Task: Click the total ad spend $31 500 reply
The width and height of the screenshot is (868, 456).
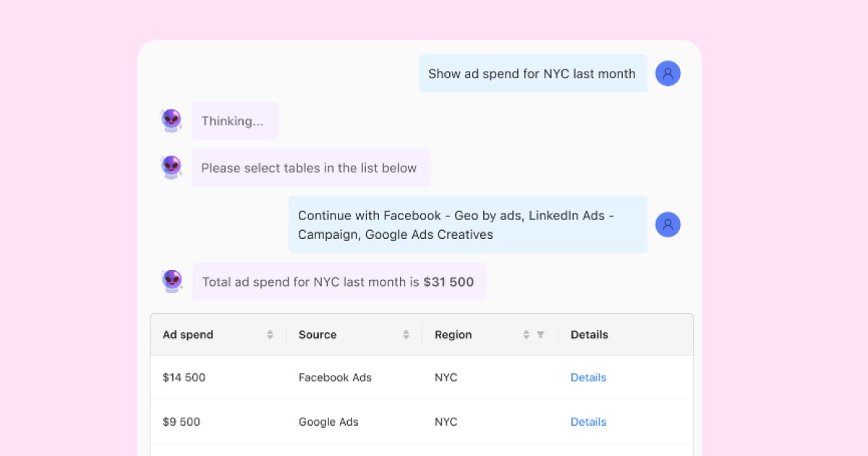Action: [339, 282]
